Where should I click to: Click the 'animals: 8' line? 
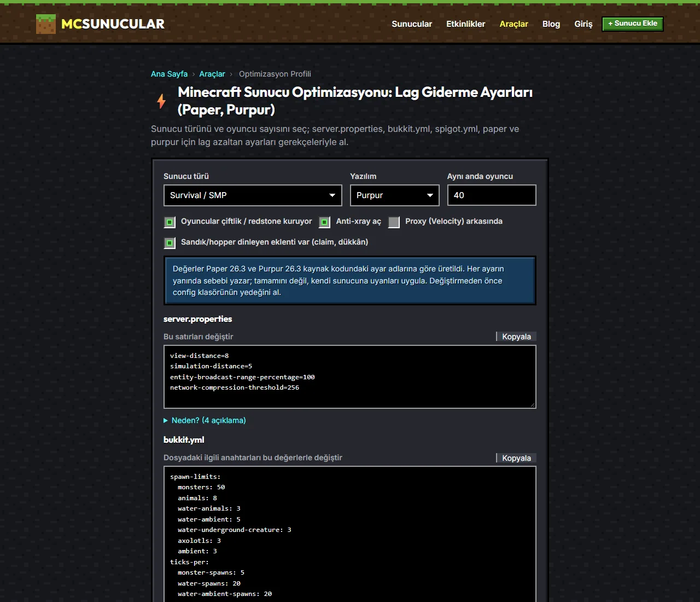point(197,498)
